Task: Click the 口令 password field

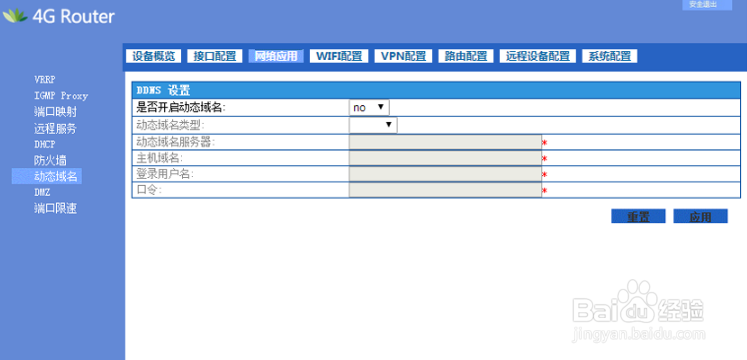Action: 445,190
